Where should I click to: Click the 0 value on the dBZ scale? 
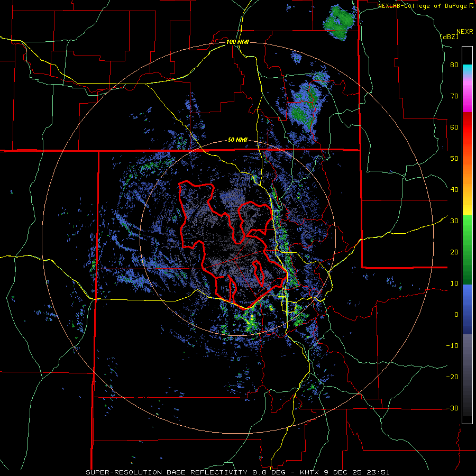pos(456,315)
